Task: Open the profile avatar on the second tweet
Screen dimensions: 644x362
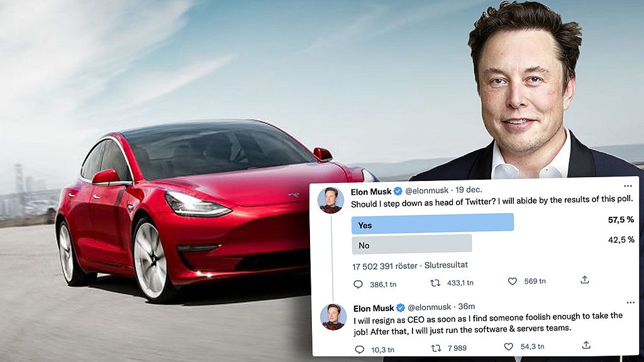Action: (333, 317)
